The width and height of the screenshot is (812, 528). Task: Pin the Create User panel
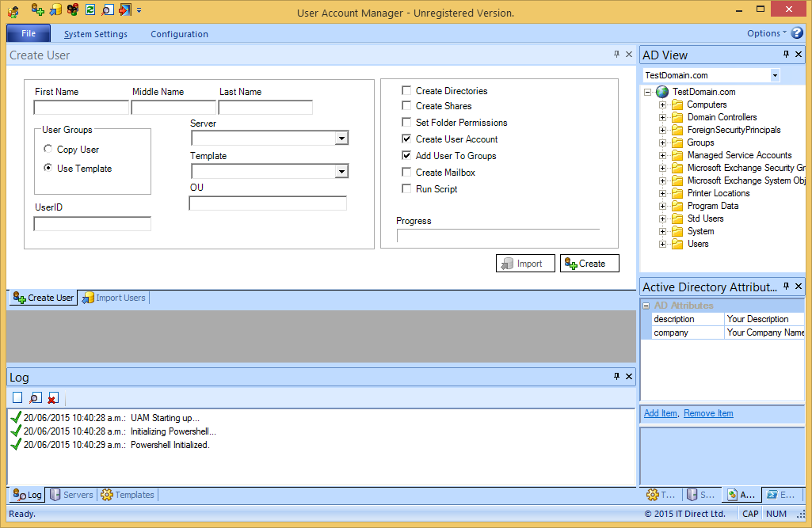tap(616, 55)
